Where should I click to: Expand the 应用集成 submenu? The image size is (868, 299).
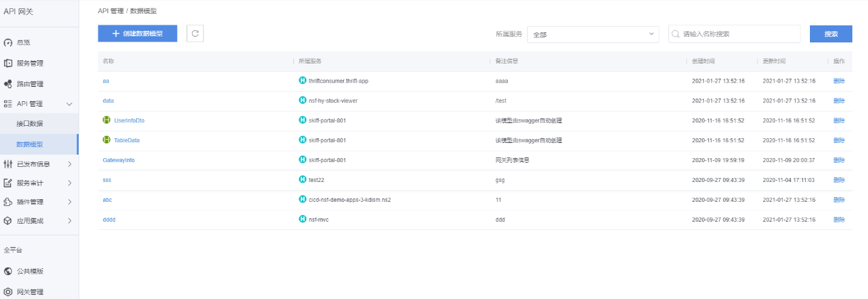tap(69, 221)
